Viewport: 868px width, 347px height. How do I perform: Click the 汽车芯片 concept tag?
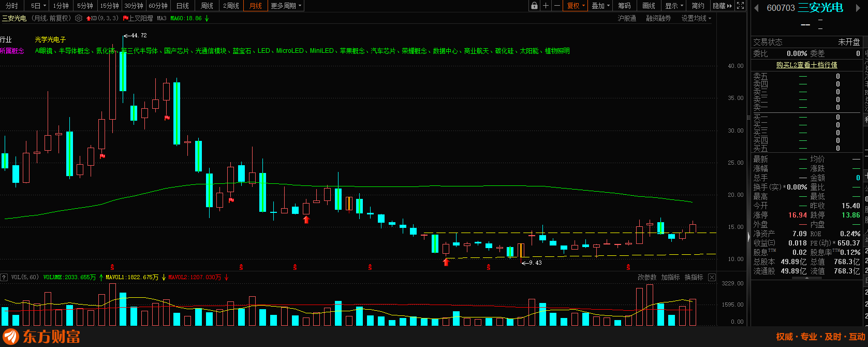383,51
